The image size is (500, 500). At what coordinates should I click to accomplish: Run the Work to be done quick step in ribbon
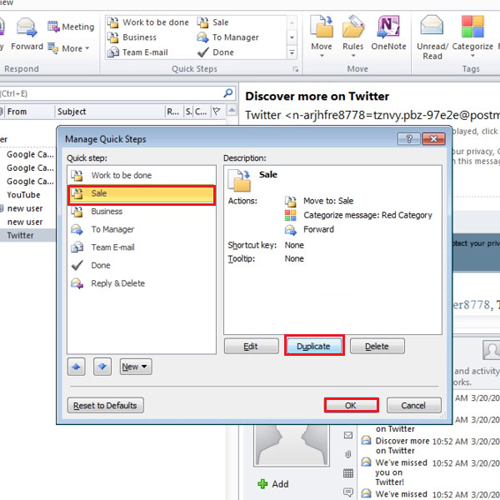[x=148, y=22]
